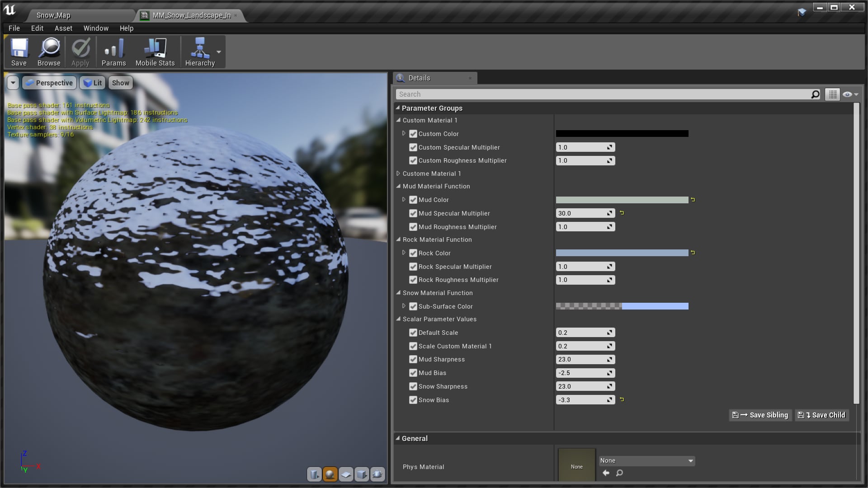Image resolution: width=868 pixels, height=488 pixels.
Task: Toggle the Params toolbar button
Action: pyautogui.click(x=113, y=52)
